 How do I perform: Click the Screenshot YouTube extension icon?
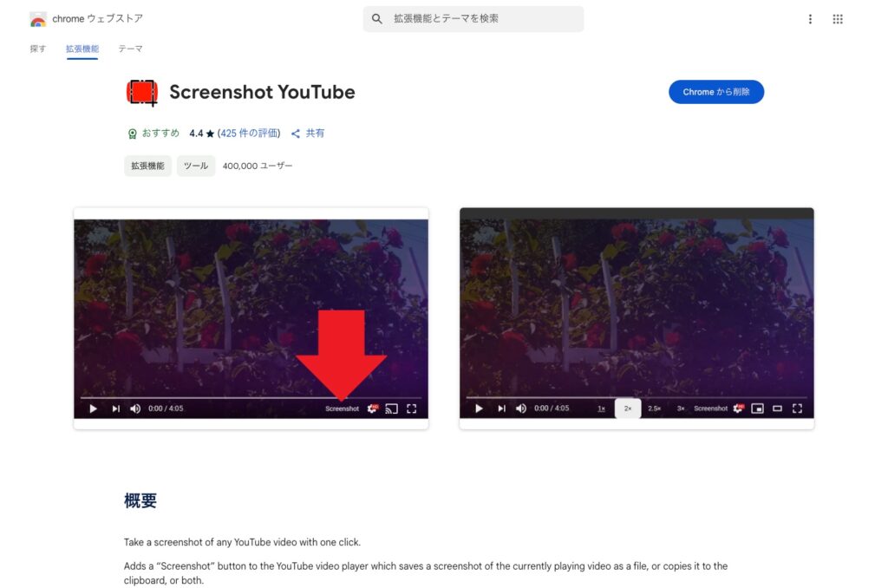141,92
